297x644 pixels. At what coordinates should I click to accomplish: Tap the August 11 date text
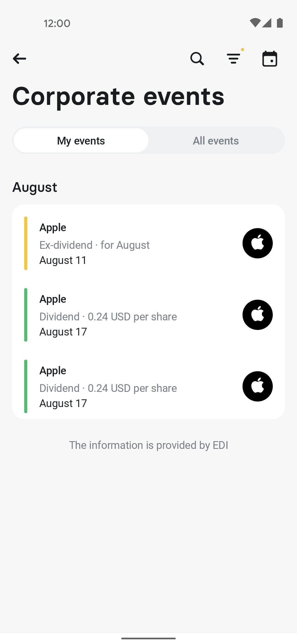[x=63, y=260]
